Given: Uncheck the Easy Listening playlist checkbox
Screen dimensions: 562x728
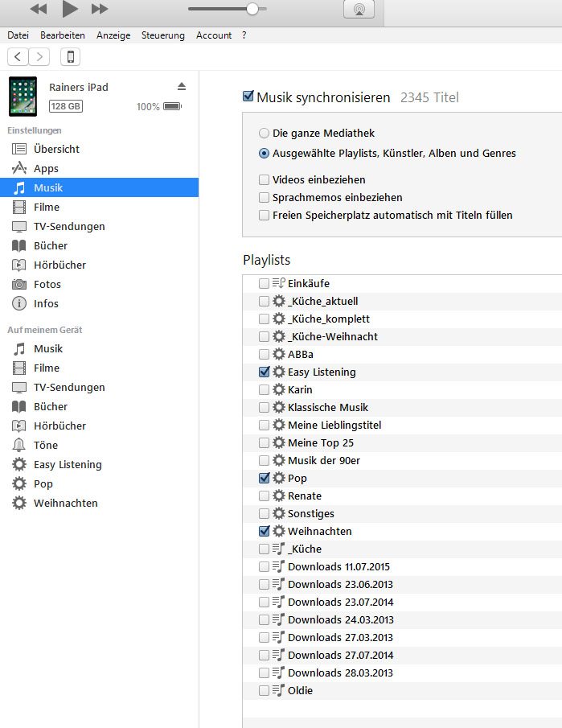Looking at the screenshot, I should (264, 372).
